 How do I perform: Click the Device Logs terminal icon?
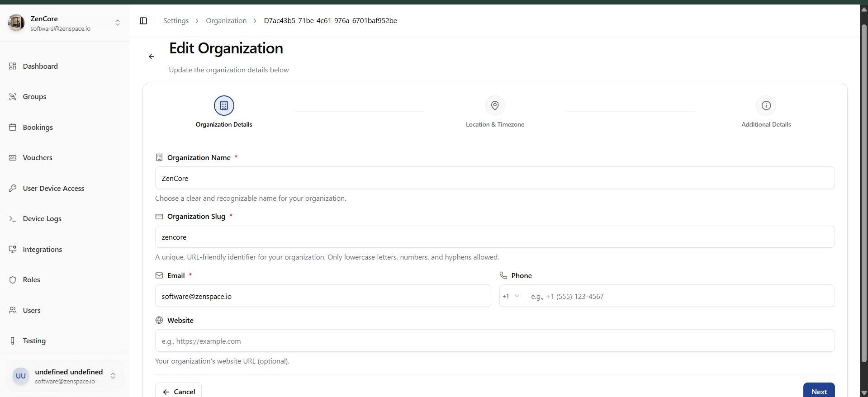pyautogui.click(x=13, y=219)
